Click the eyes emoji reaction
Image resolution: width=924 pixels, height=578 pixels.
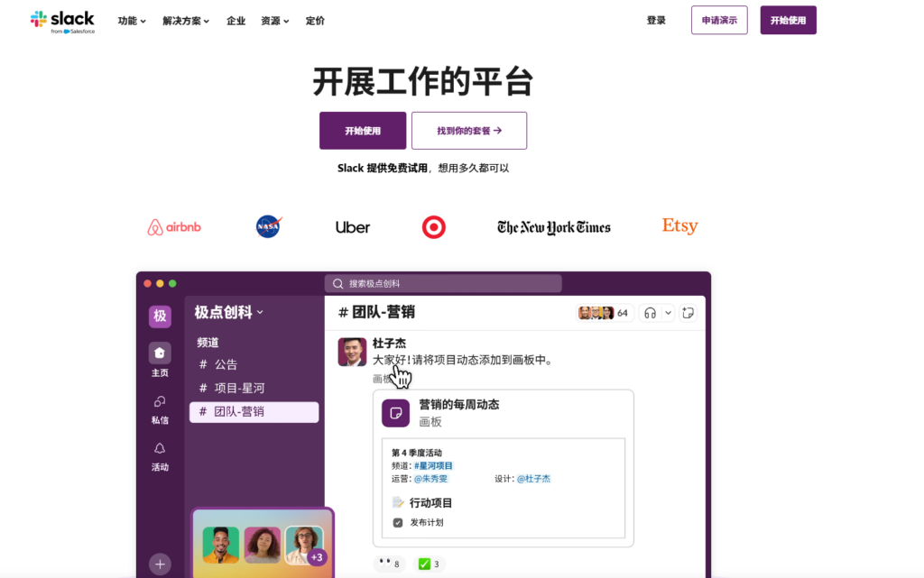click(x=389, y=564)
